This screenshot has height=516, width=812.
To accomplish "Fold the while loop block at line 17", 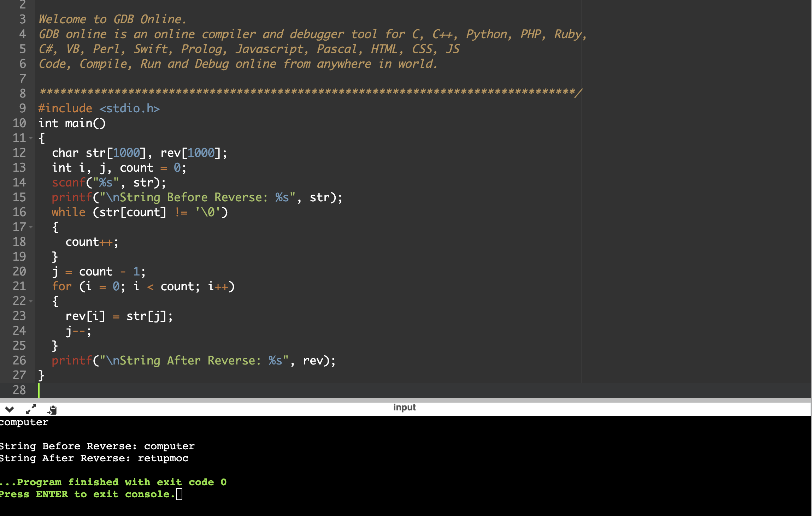I will tap(31, 227).
